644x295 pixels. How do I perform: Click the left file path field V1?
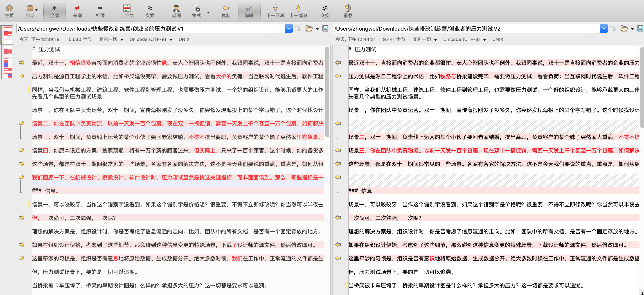[x=151, y=29]
